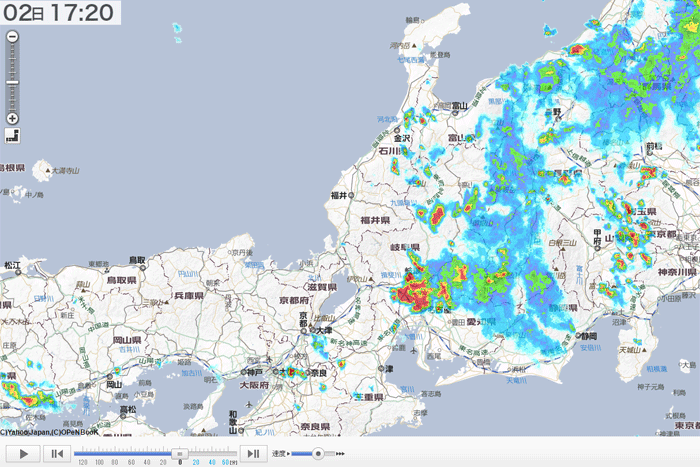
Task: Step back one radar frame
Action: click(x=58, y=454)
